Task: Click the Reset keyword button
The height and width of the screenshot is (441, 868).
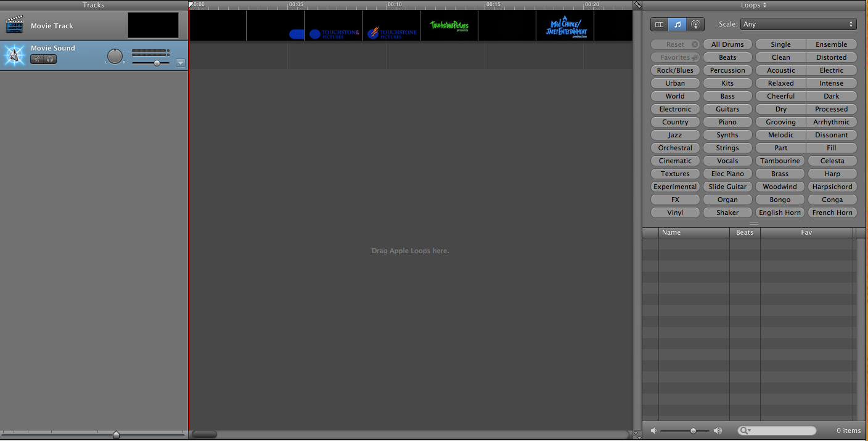Action: click(675, 44)
